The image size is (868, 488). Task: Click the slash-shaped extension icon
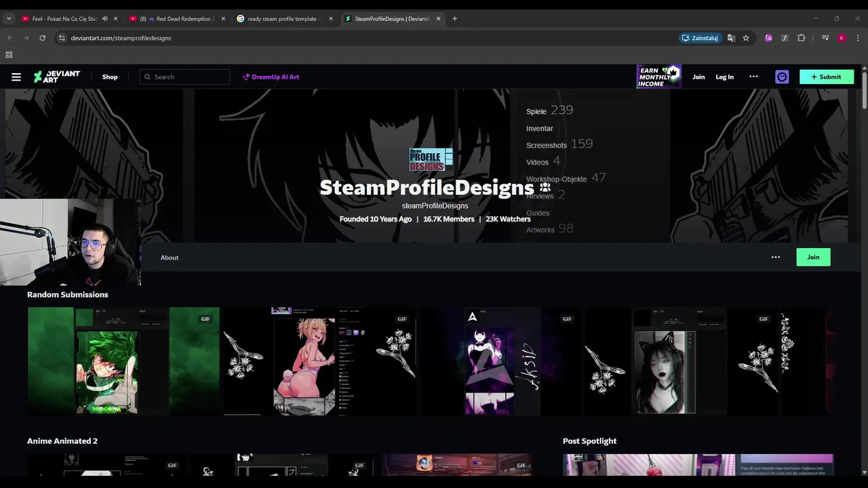pyautogui.click(x=785, y=38)
